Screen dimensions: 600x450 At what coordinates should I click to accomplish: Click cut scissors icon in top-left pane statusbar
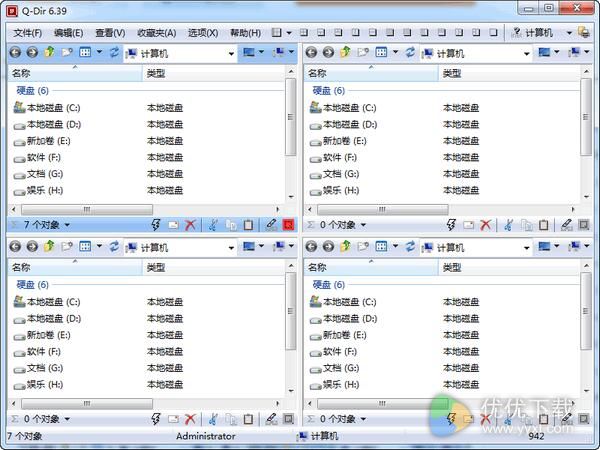tap(214, 225)
